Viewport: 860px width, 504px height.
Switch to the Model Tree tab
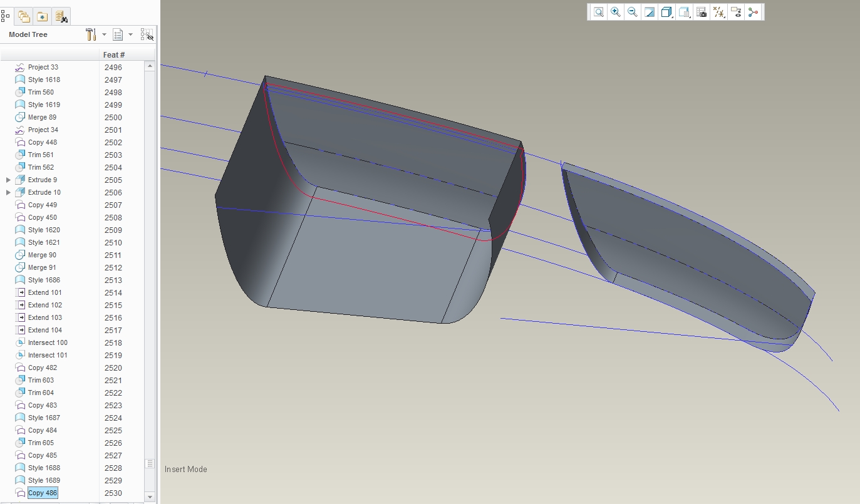[x=6, y=17]
